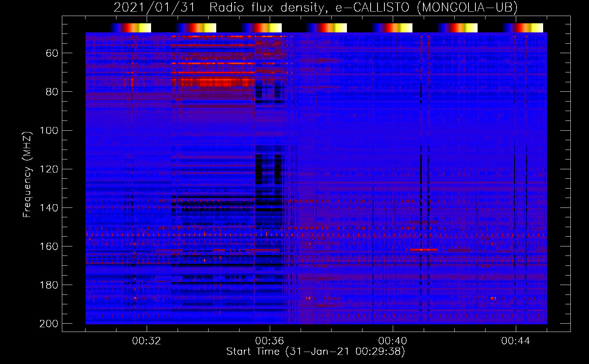Click the 00:36 time tick label
Screen dimensions: 589x364
tap(270, 341)
